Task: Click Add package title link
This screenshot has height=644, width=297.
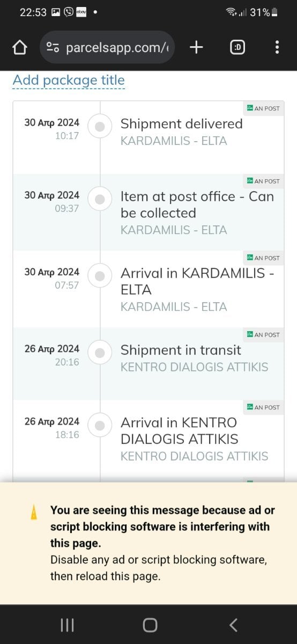Action: 69,80
